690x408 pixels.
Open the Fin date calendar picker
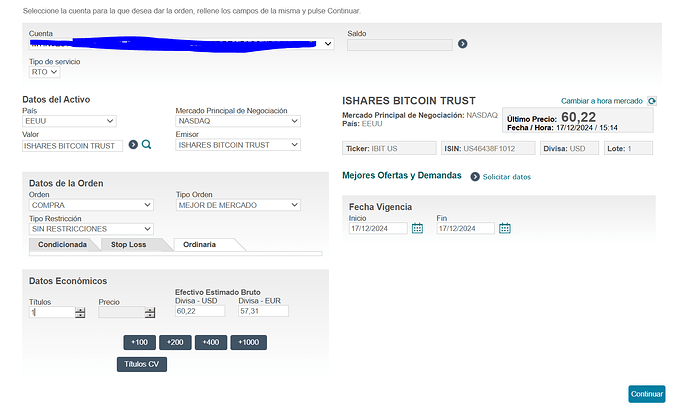pyautogui.click(x=505, y=228)
